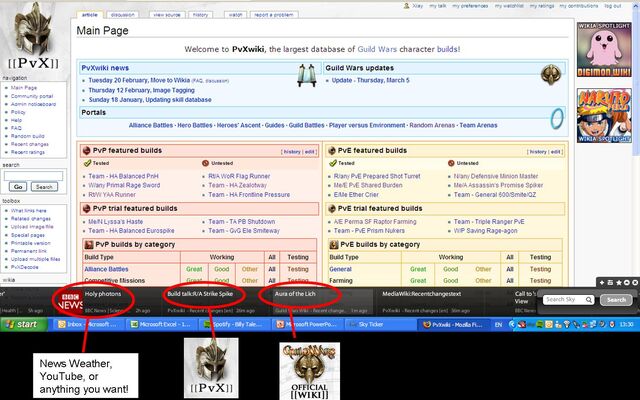The image size is (640, 400).
Task: Open the Recent changes sidebar link
Action: coord(29,144)
